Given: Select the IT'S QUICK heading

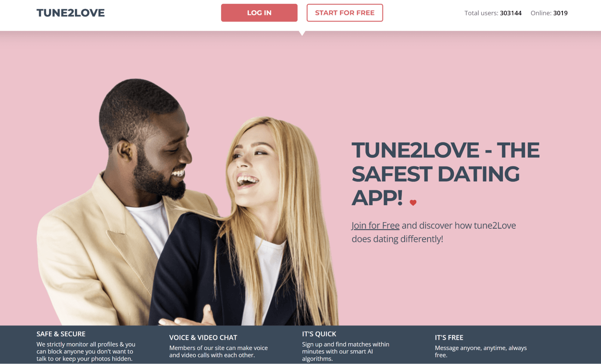Looking at the screenshot, I should coord(319,334).
